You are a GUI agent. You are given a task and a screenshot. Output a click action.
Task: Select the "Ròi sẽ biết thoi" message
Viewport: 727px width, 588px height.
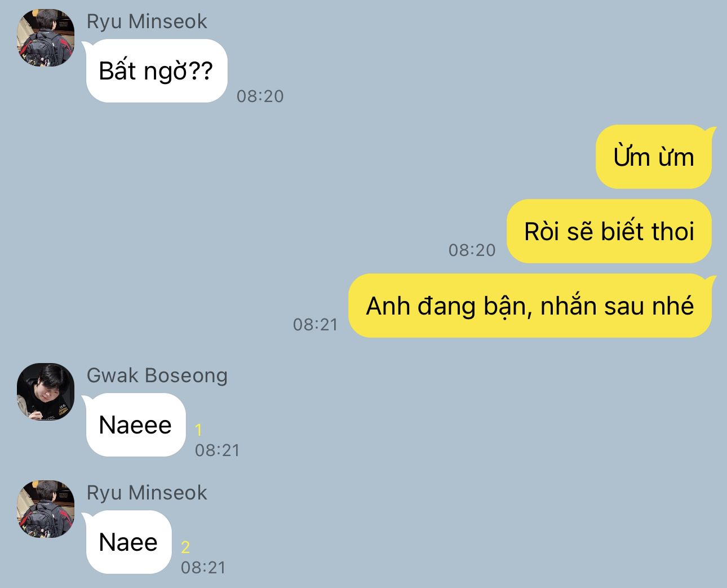[609, 231]
